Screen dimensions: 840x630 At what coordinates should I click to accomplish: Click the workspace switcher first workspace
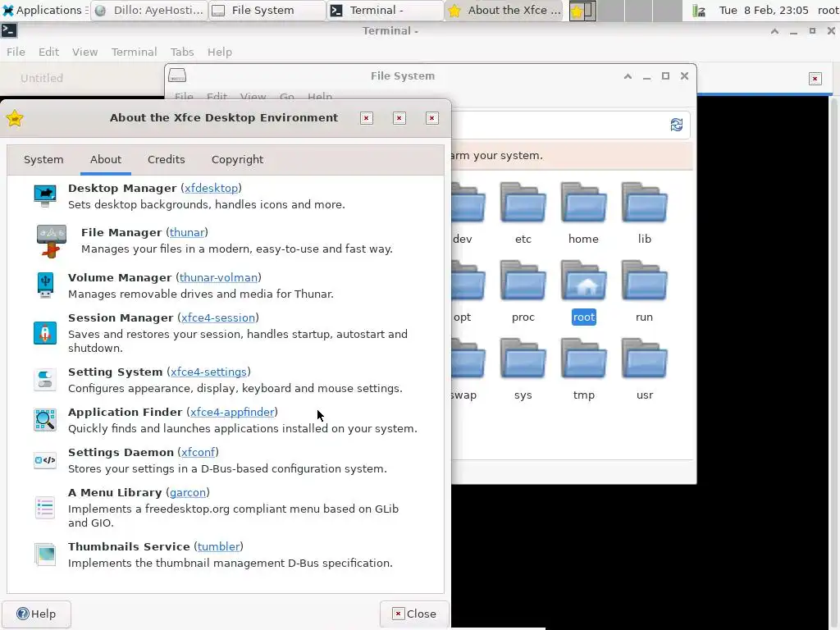(x=583, y=11)
